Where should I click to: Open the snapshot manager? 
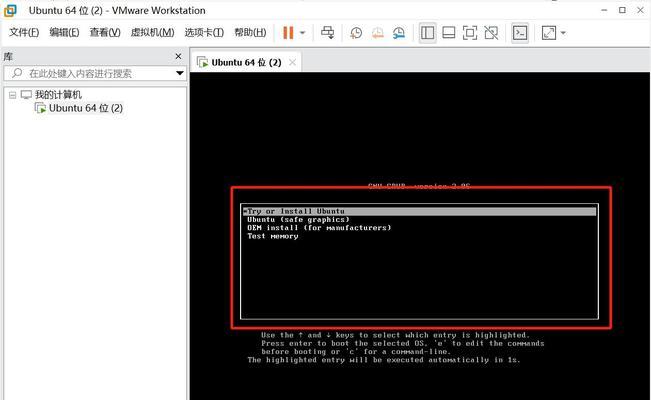pos(399,33)
